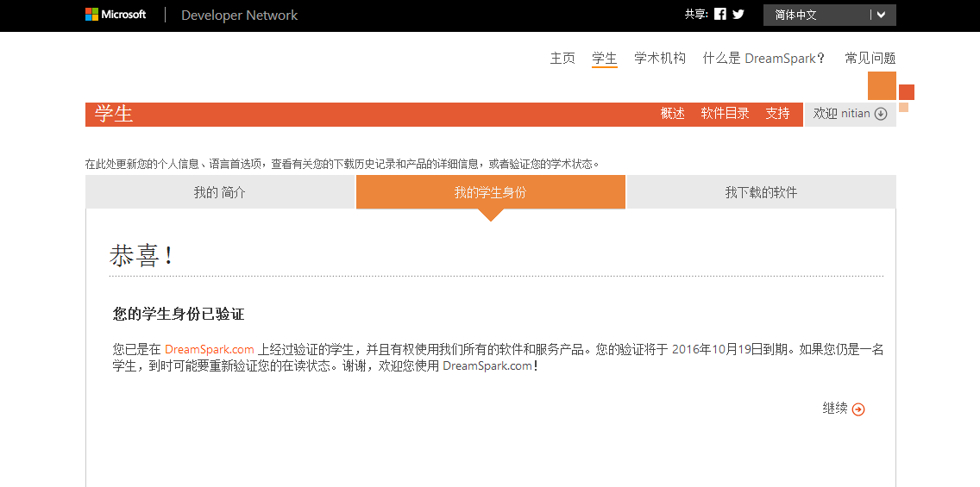980x487 pixels.
Task: Click the 恭喜! heading
Action: pos(141,256)
